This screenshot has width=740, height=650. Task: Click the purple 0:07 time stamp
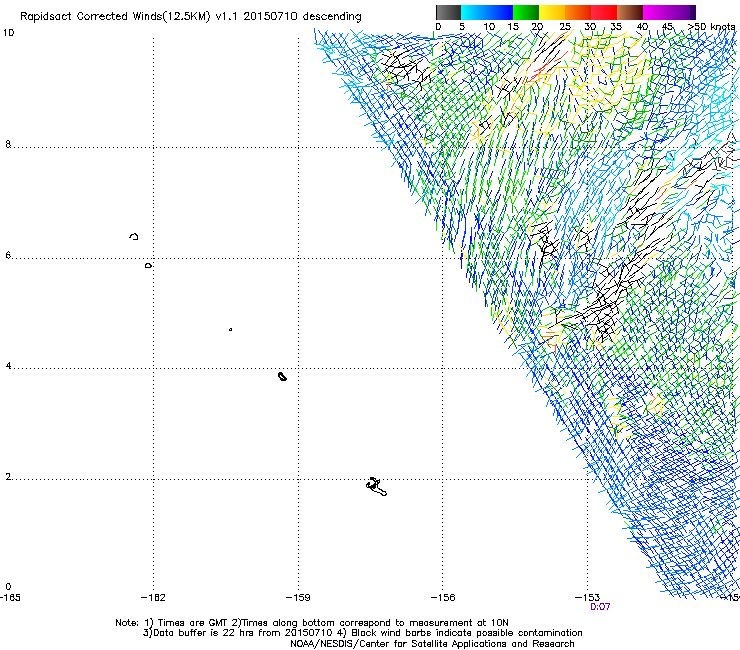coord(600,607)
